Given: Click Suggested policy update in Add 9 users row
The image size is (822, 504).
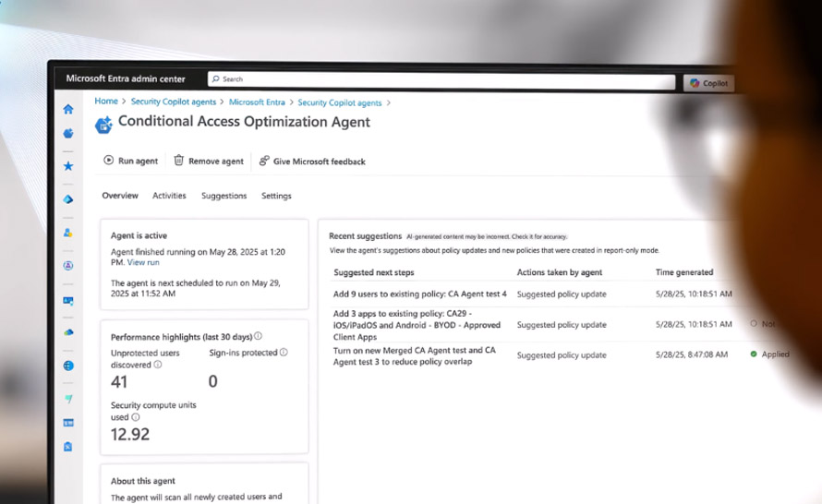Looking at the screenshot, I should (562, 294).
